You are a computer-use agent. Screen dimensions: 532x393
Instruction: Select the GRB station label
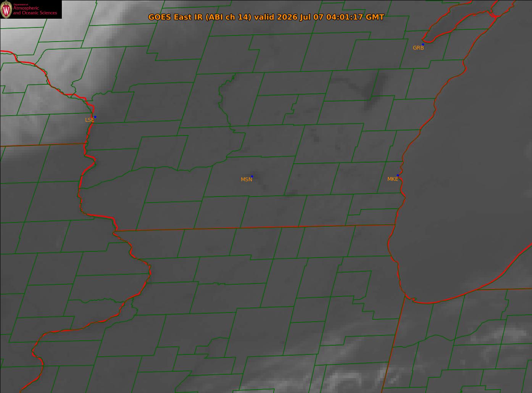418,48
